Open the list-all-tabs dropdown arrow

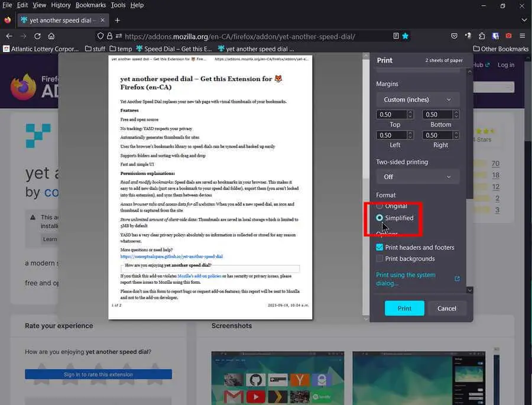pyautogui.click(x=524, y=20)
